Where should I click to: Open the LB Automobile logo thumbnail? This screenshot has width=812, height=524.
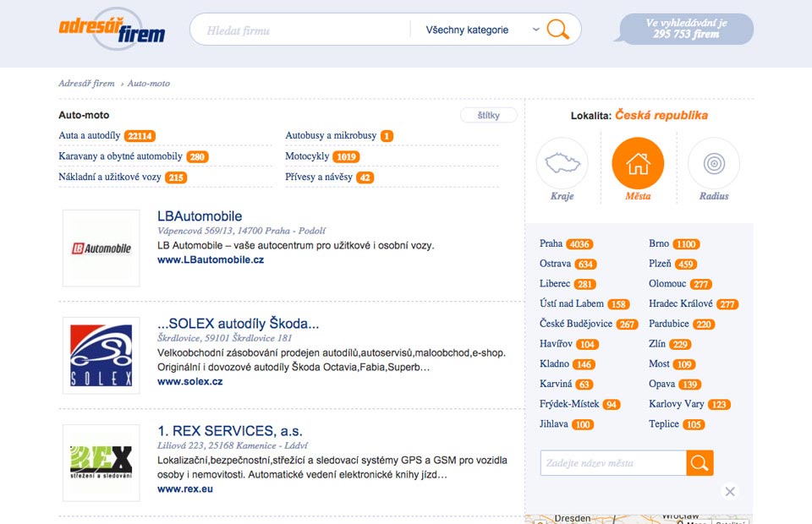tap(101, 248)
